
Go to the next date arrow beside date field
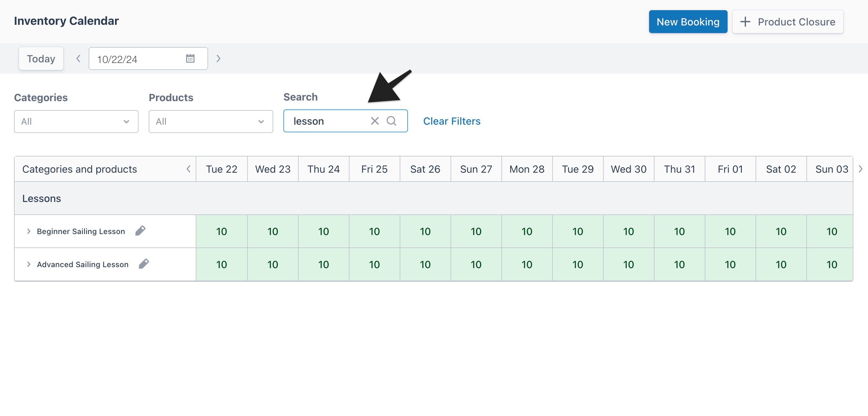[218, 59]
